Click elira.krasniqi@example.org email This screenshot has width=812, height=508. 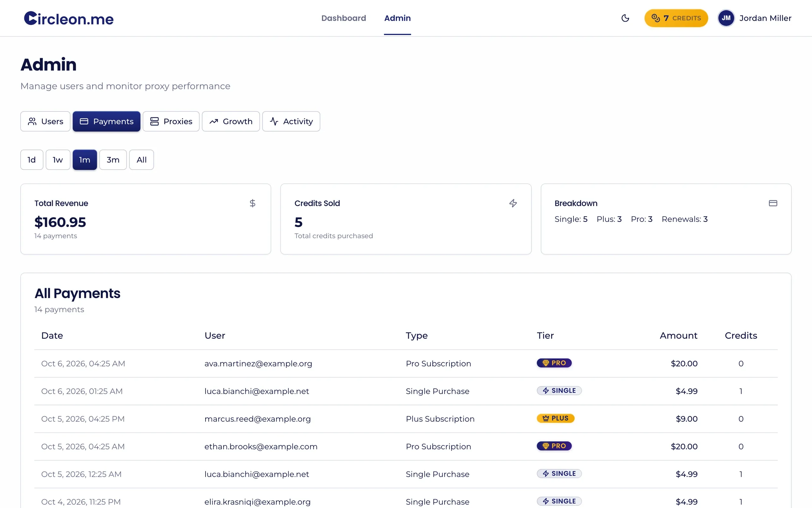pos(257,502)
